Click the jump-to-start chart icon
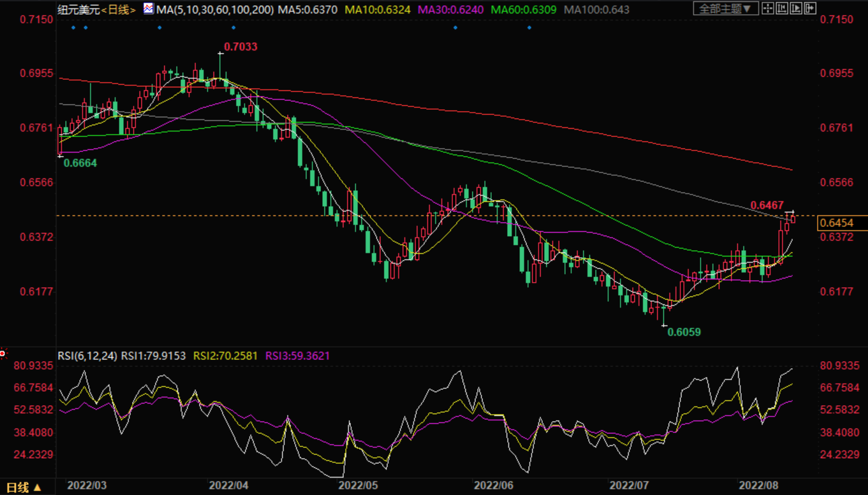The height and width of the screenshot is (495, 868). pyautogui.click(x=782, y=9)
